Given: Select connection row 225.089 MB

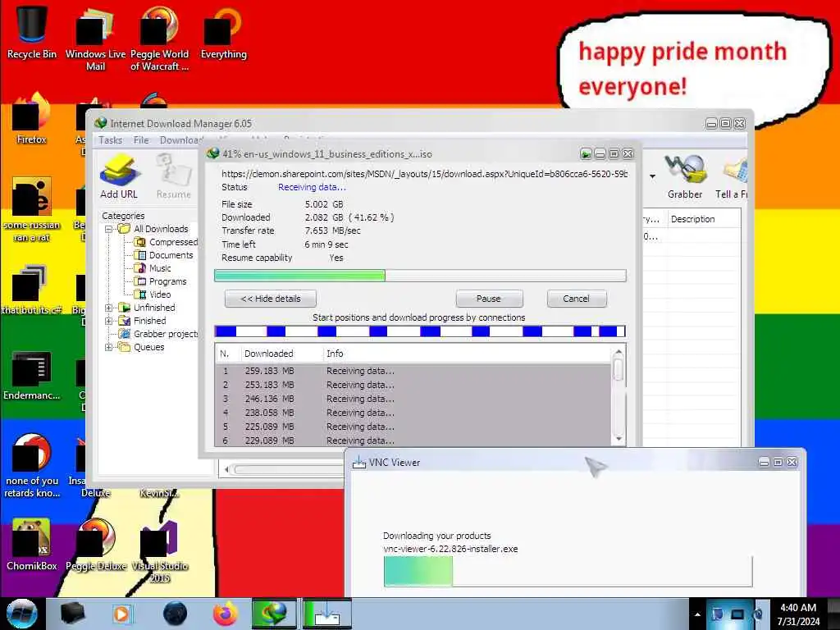Looking at the screenshot, I should [413, 427].
